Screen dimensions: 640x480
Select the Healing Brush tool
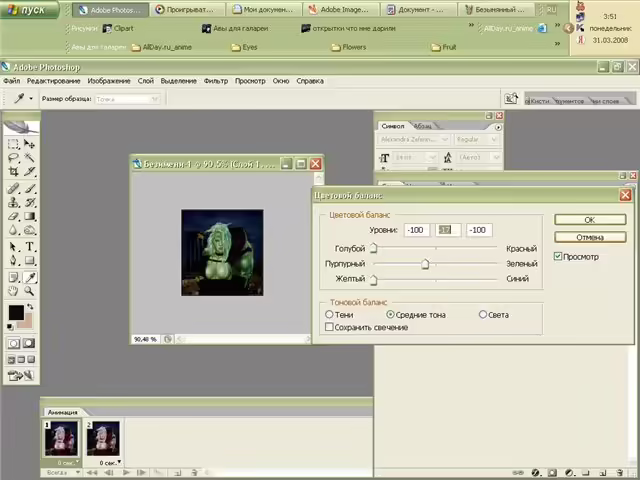pyautogui.click(x=13, y=188)
